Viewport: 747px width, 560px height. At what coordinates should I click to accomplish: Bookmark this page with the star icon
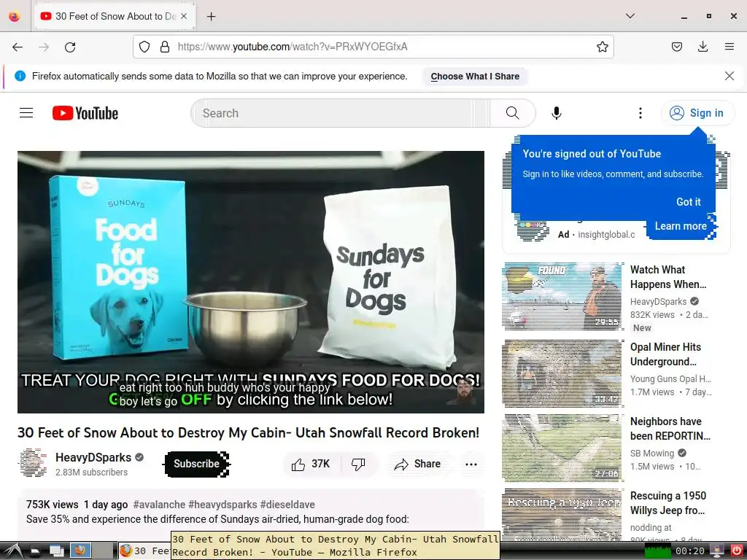602,47
